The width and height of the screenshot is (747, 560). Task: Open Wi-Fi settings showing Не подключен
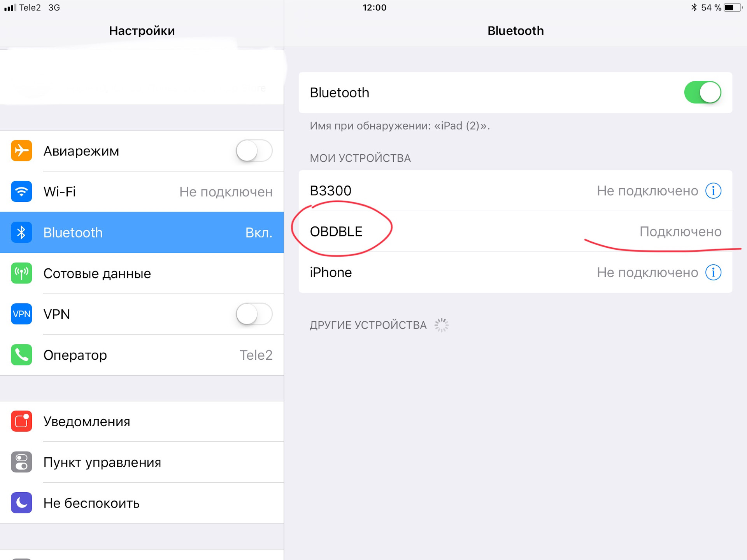(x=142, y=191)
